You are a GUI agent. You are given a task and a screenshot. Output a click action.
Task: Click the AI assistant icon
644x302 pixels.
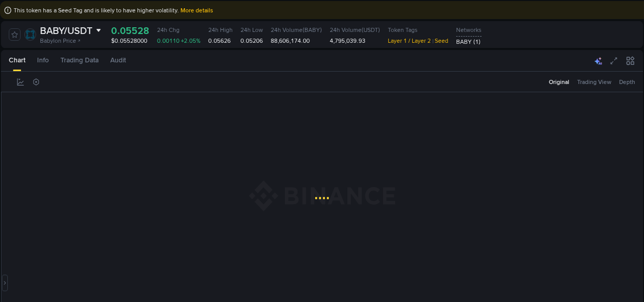tap(598, 60)
